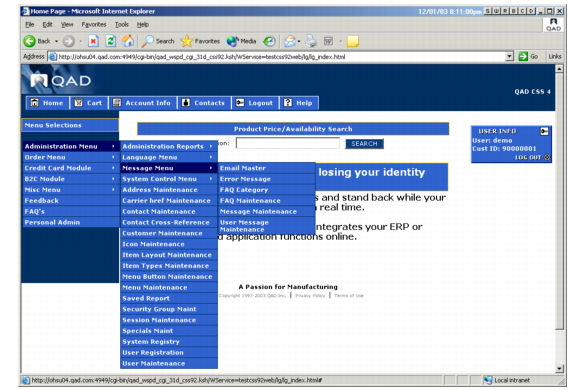Expand the Administration Reports submenu
Image resolution: width=585 pixels, height=390 pixels.
[169, 146]
